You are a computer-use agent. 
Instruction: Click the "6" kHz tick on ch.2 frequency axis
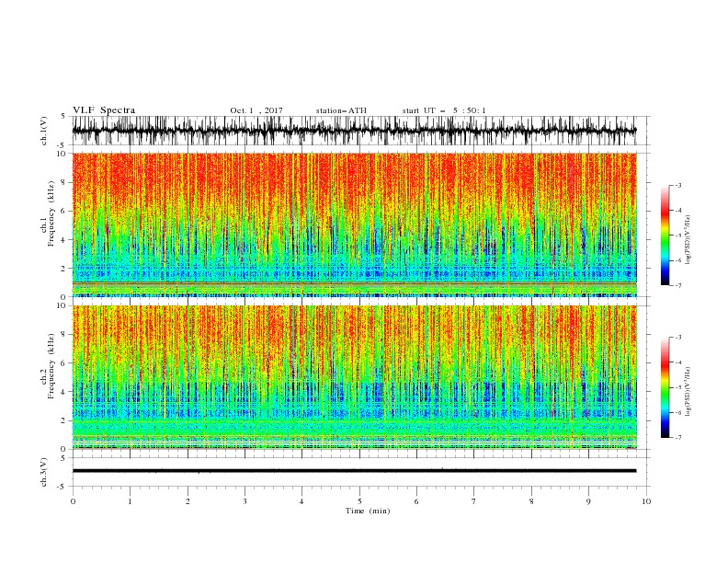click(x=64, y=363)
